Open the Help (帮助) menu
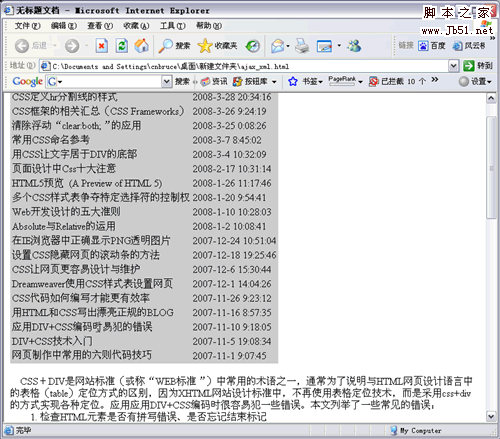 point(209,26)
